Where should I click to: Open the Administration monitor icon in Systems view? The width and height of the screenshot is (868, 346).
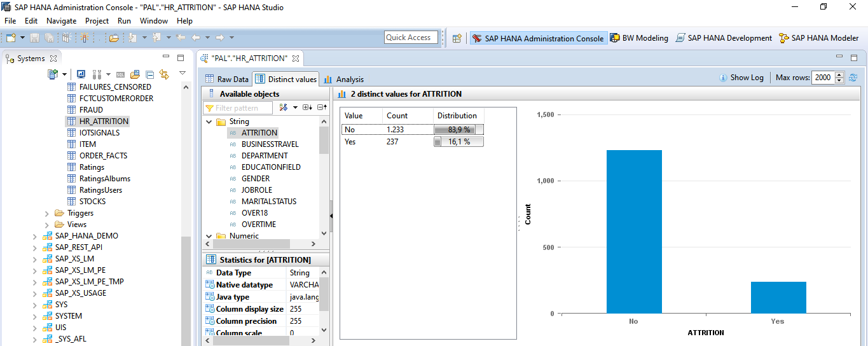(x=81, y=74)
